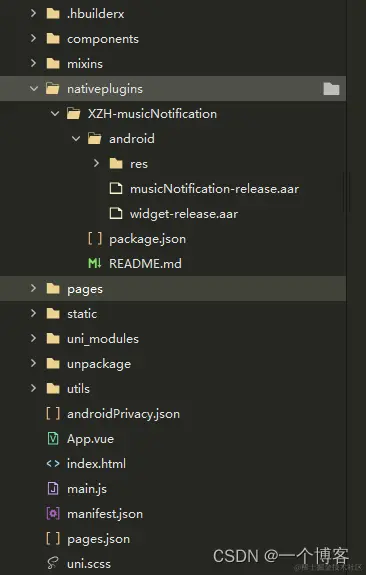
Task: Open musicNotification-release.aar file
Action: (215, 189)
